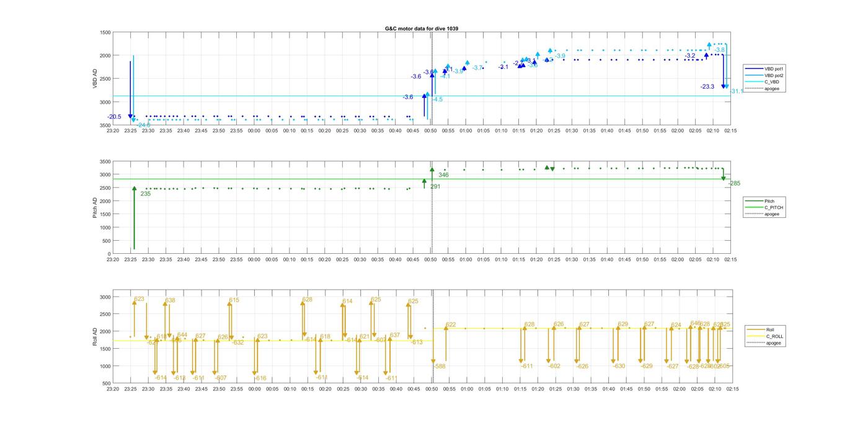Viewport: 868px width, 430px height.
Task: Click the 'Roll AD' y-axis label
Action: point(95,336)
